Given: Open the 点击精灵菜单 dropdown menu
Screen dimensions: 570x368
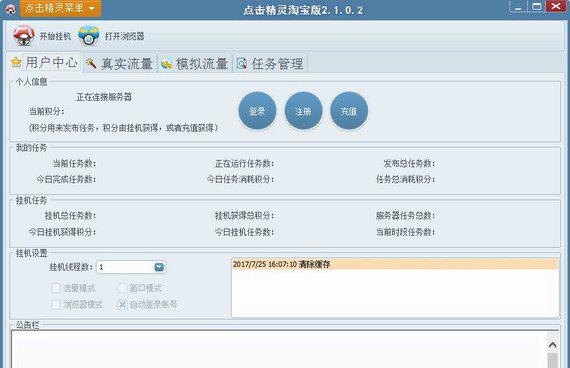Looking at the screenshot, I should tap(61, 8).
